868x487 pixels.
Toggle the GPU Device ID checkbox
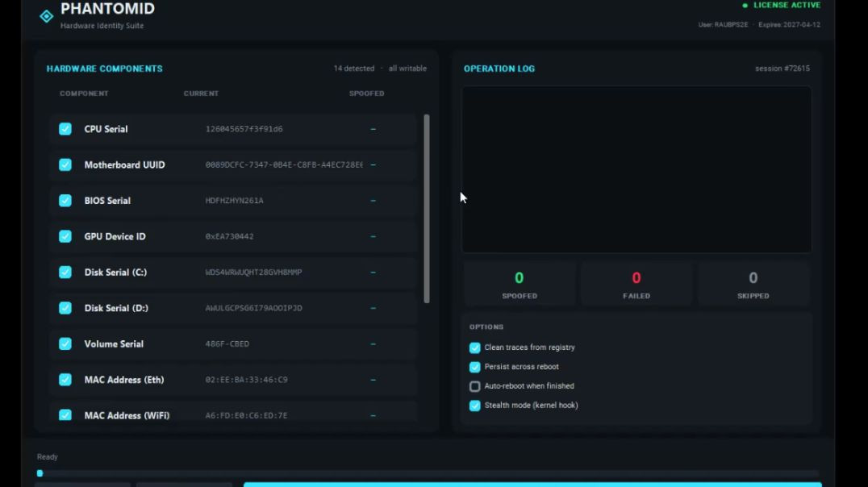65,236
